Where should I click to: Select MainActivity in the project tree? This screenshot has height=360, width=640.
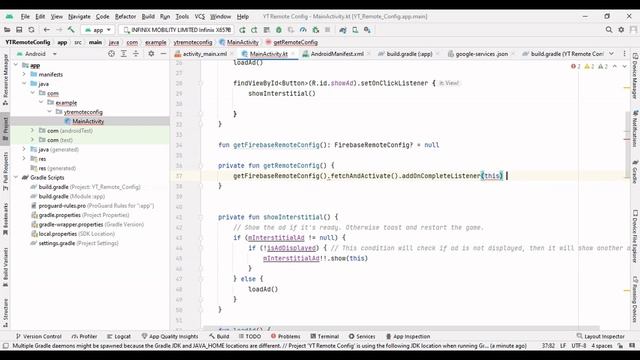(88, 121)
